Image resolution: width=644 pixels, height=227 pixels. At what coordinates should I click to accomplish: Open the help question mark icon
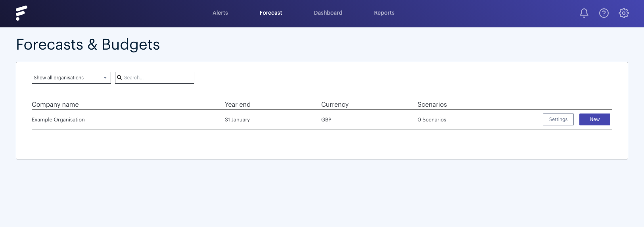click(604, 13)
